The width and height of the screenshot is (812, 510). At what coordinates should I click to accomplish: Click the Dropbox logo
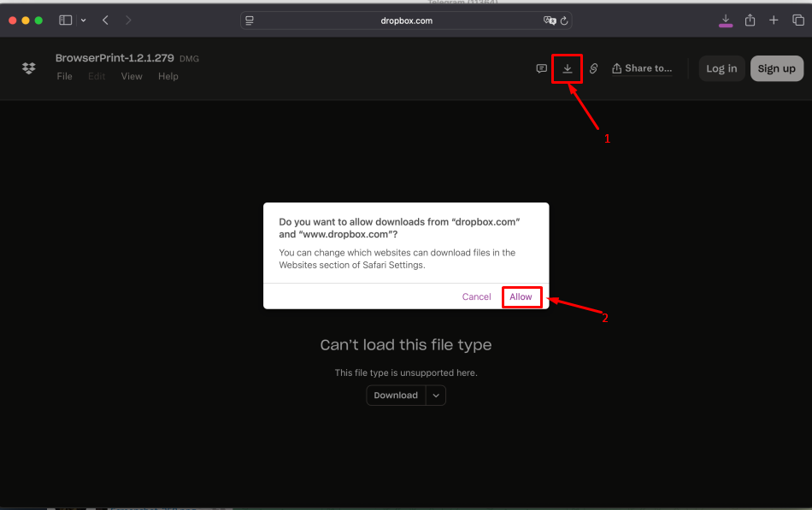(29, 67)
